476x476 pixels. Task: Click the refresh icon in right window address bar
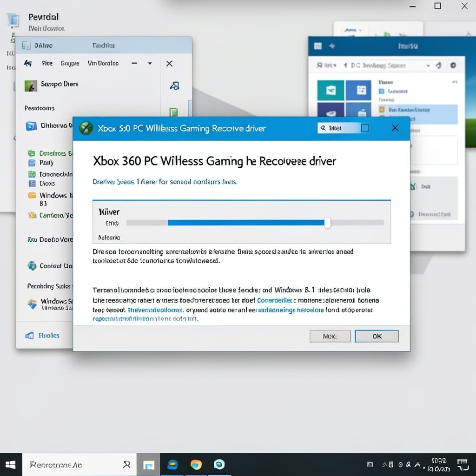tap(439, 65)
